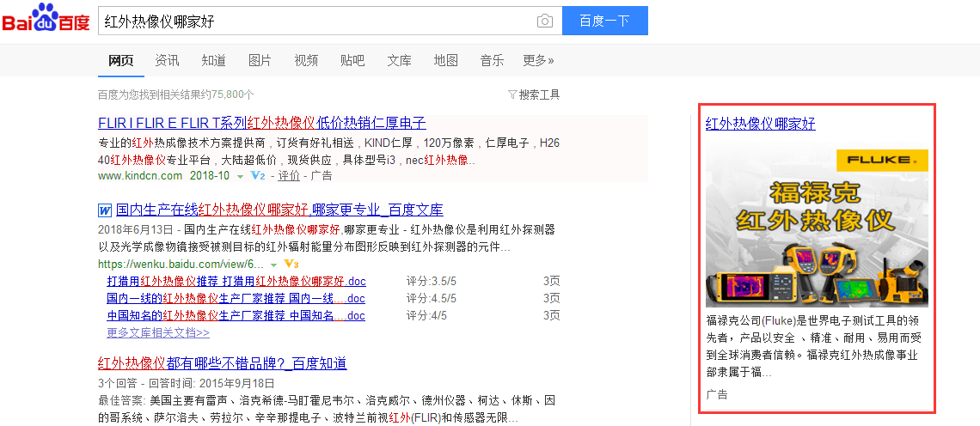Click the www.kindcn.com URL
This screenshot has height=426, width=980.
click(140, 175)
